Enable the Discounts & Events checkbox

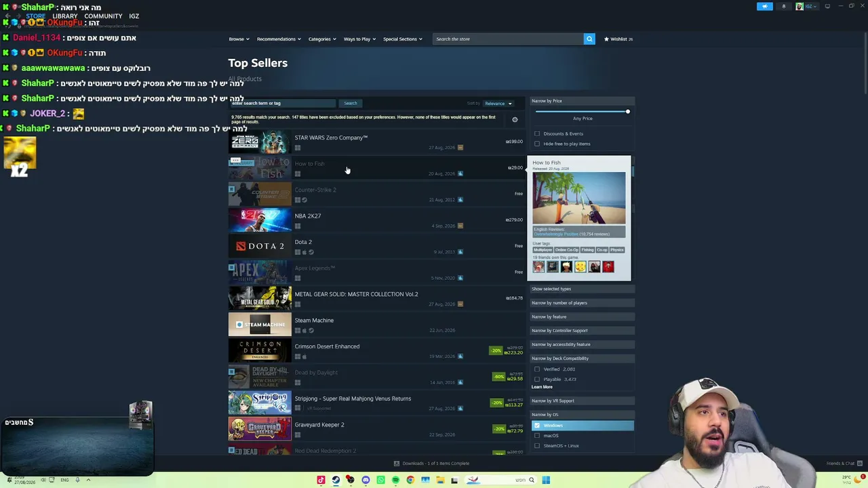point(537,134)
